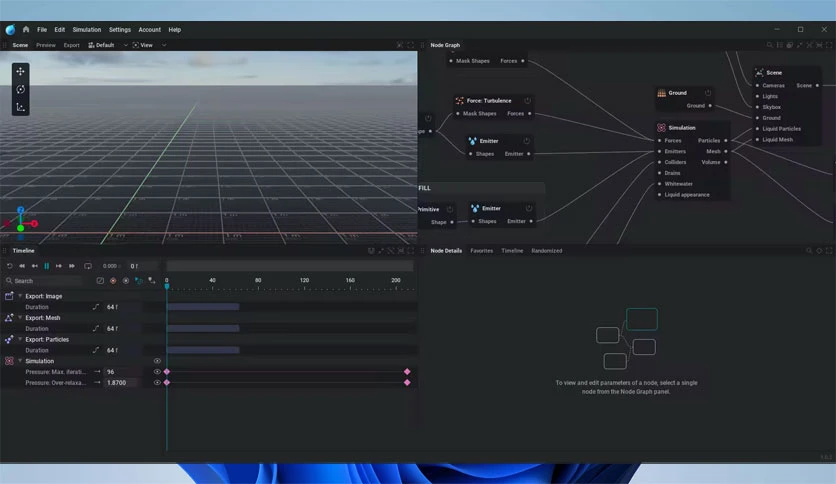
Task: Open the Help menu
Action: (x=174, y=30)
